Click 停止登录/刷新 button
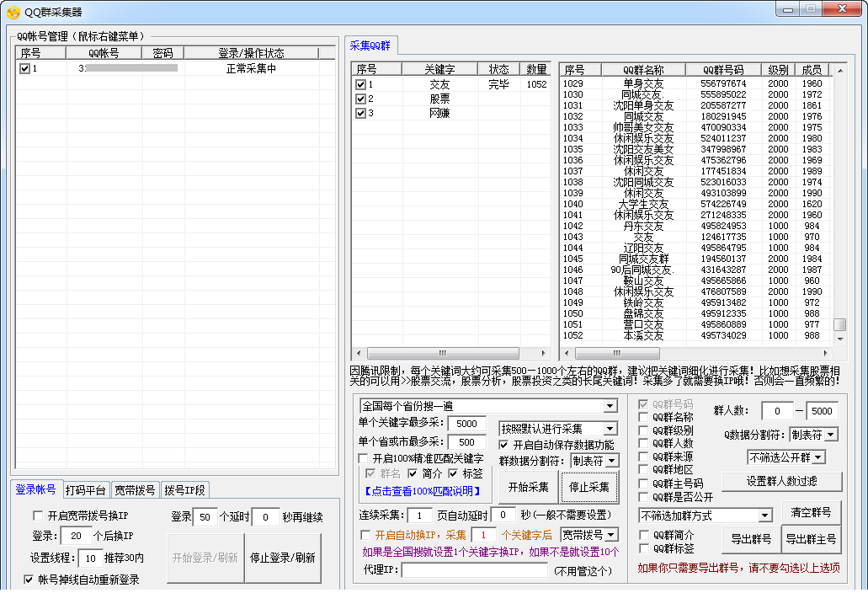The image size is (868, 609). coord(283,558)
